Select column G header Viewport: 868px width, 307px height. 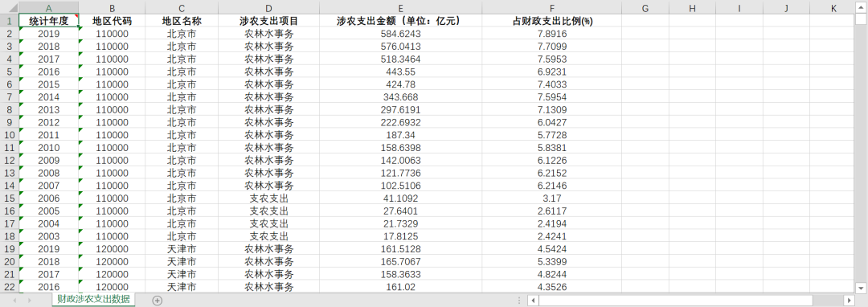[x=645, y=8]
